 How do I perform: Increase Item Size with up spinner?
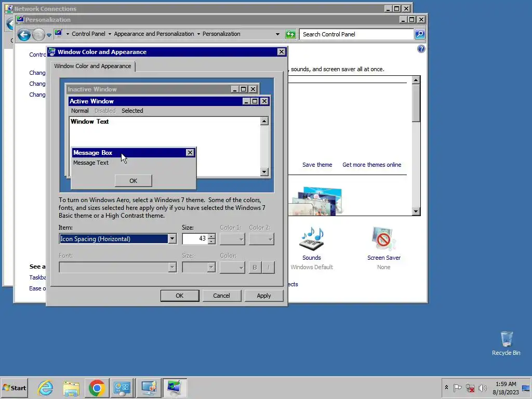(x=211, y=236)
